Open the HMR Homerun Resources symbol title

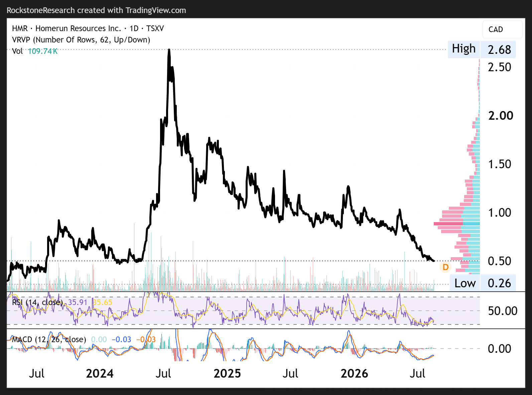[88, 28]
